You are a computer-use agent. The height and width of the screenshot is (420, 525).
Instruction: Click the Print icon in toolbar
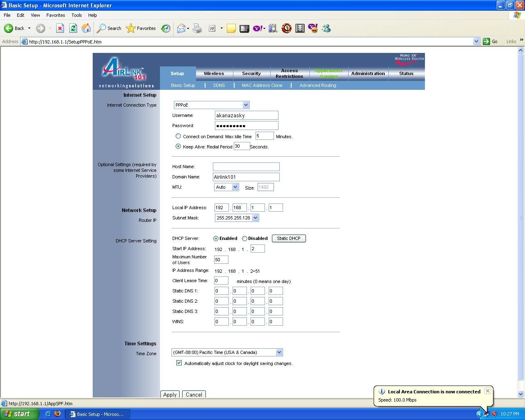click(197, 28)
